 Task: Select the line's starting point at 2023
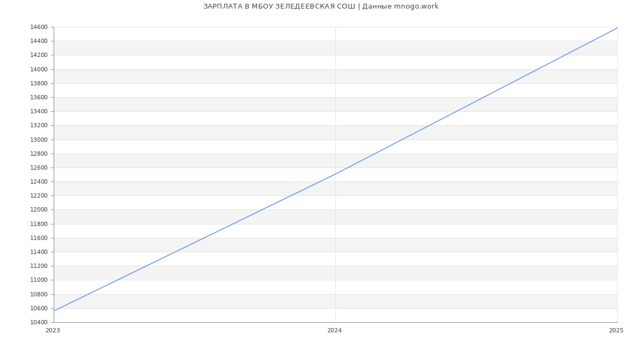pos(54,311)
